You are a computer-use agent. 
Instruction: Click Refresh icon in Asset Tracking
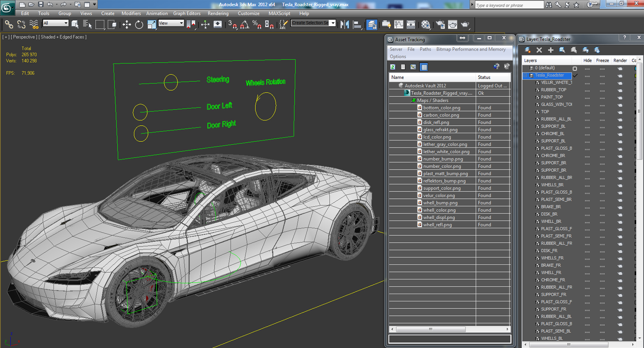[392, 67]
